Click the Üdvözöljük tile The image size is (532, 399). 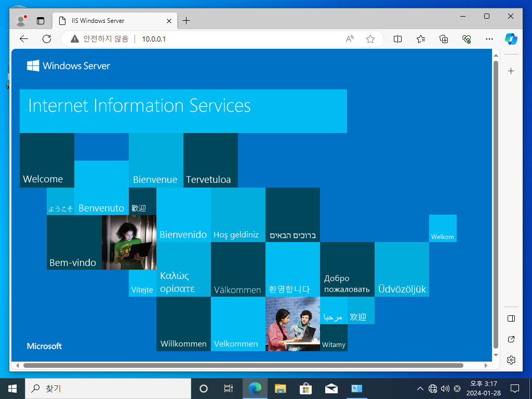click(402, 270)
